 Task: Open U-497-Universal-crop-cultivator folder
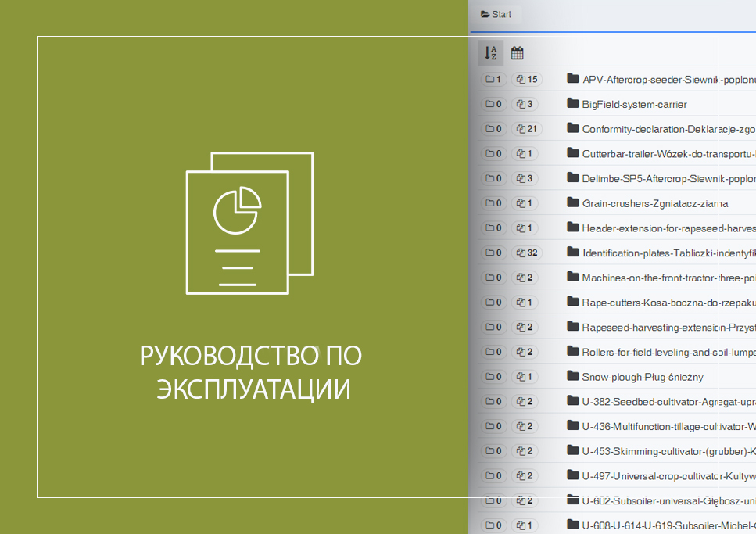coord(668,475)
